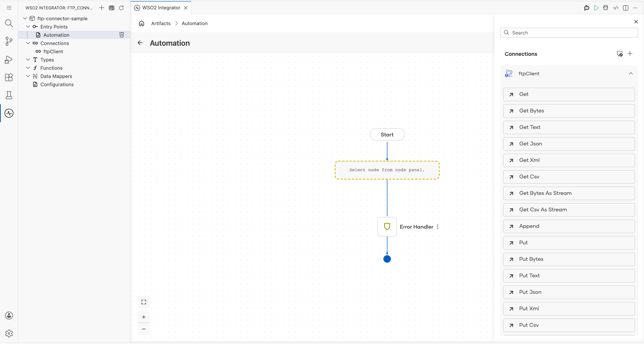Collapse the Connections tree section
644x344 pixels.
coord(28,43)
